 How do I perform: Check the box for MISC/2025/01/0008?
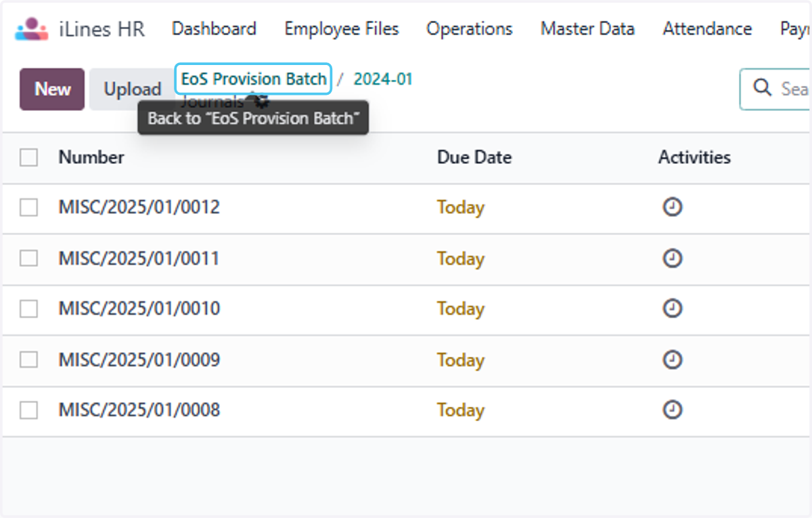[28, 410]
